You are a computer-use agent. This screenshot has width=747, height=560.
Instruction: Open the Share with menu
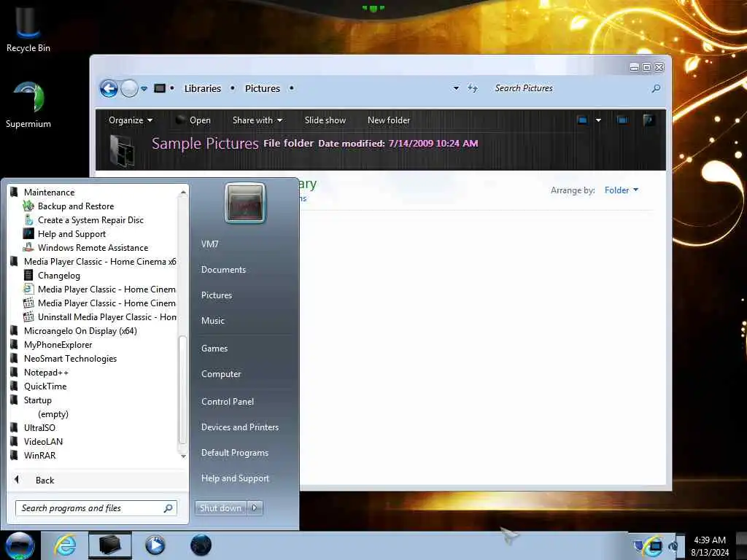click(258, 120)
